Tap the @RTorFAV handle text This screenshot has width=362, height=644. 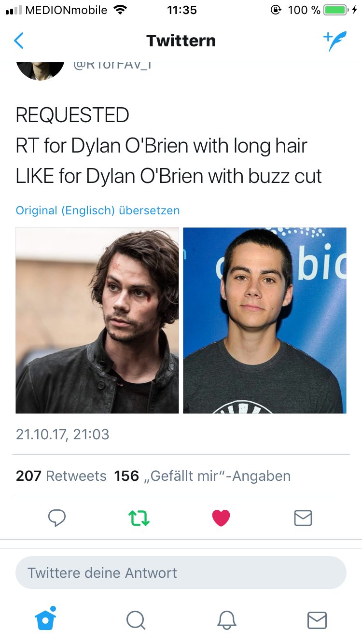(x=113, y=66)
